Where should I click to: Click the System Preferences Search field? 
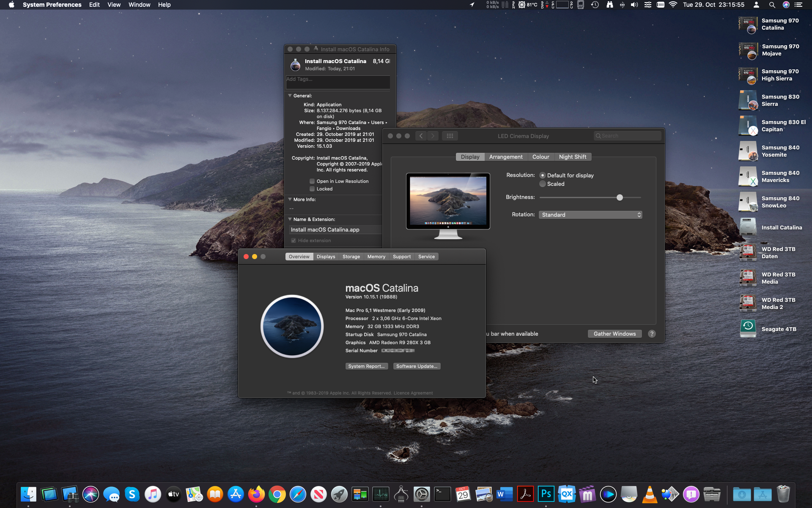628,136
